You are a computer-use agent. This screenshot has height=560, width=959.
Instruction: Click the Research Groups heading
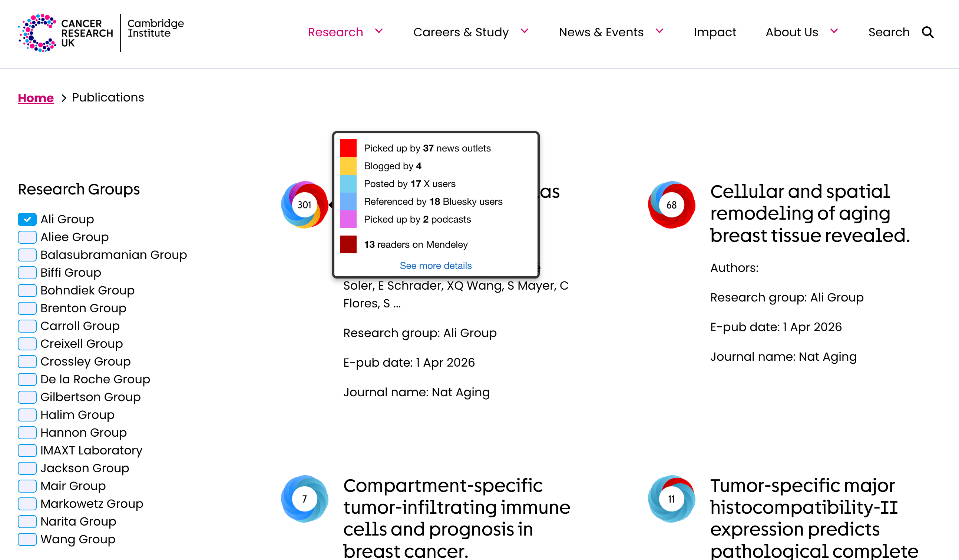[79, 189]
